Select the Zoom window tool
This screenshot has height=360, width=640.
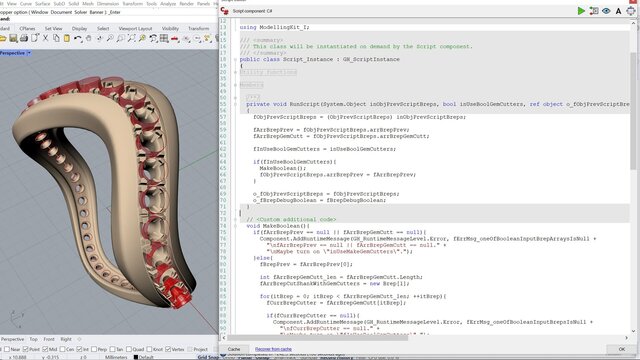[120, 38]
